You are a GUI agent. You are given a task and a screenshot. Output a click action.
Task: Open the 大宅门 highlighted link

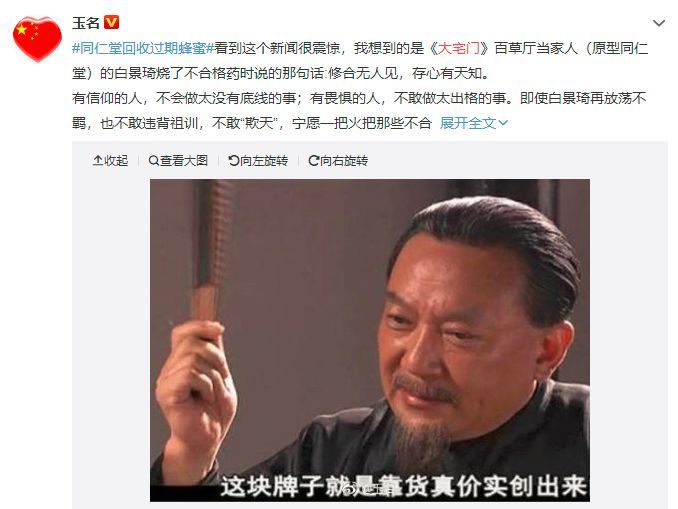459,48
